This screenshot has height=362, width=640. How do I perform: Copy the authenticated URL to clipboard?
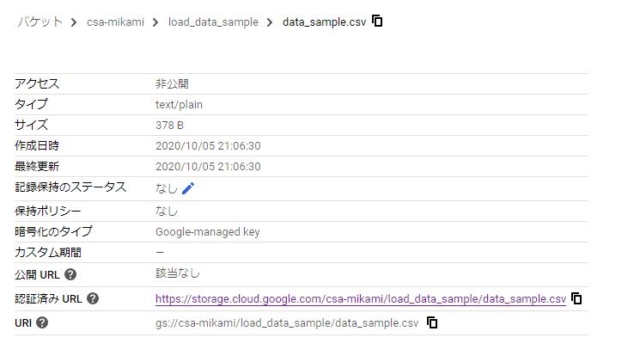coord(576,299)
